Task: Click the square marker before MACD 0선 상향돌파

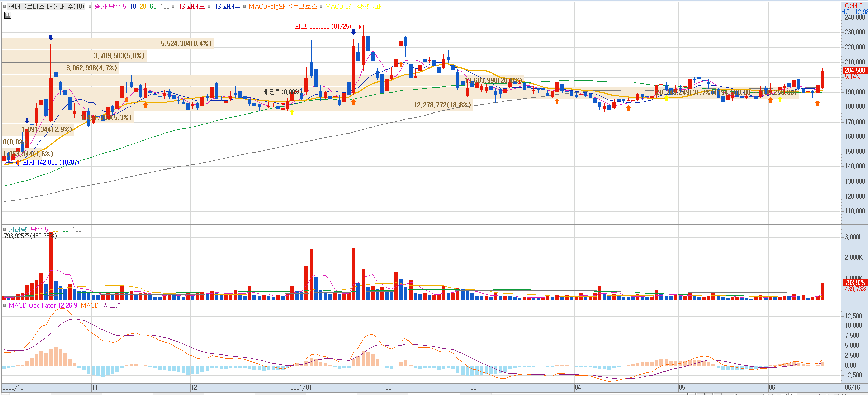Action: [x=321, y=7]
